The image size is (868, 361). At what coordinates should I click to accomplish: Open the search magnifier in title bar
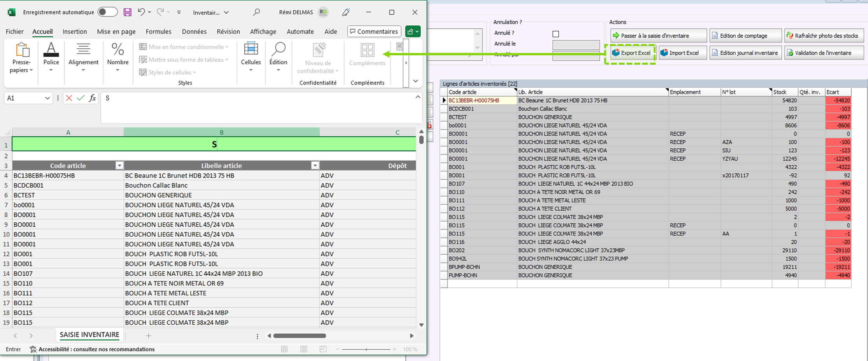256,12
